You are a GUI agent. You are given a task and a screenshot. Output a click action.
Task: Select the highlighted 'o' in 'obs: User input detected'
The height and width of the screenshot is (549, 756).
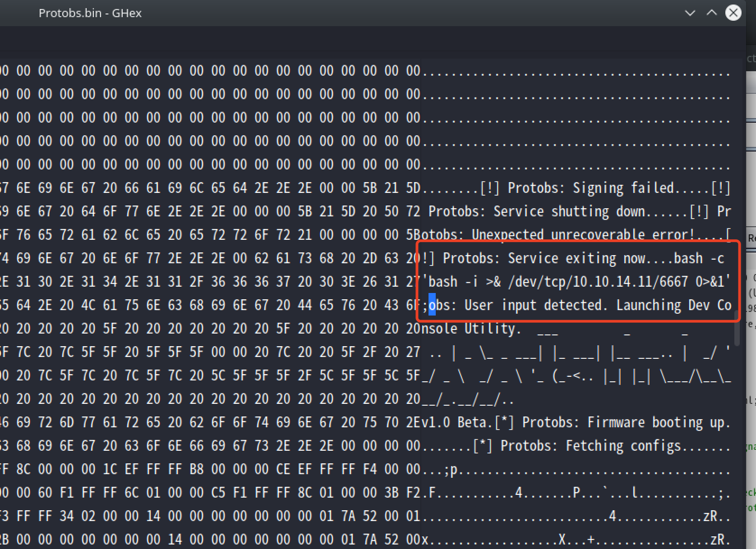click(x=432, y=305)
